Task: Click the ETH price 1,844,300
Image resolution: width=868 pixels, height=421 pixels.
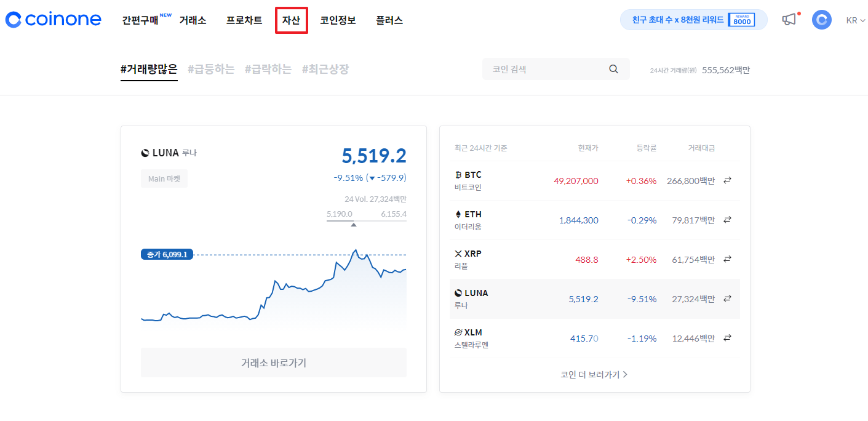Action: pos(578,220)
